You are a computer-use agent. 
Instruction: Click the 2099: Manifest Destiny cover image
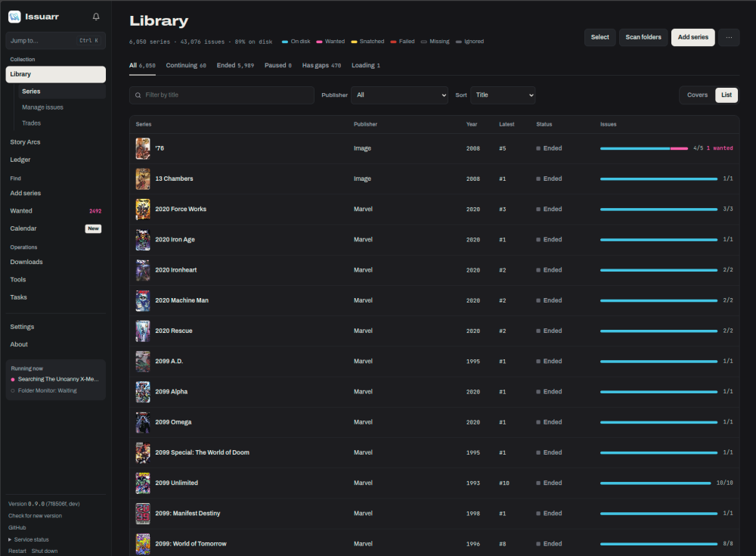point(143,514)
